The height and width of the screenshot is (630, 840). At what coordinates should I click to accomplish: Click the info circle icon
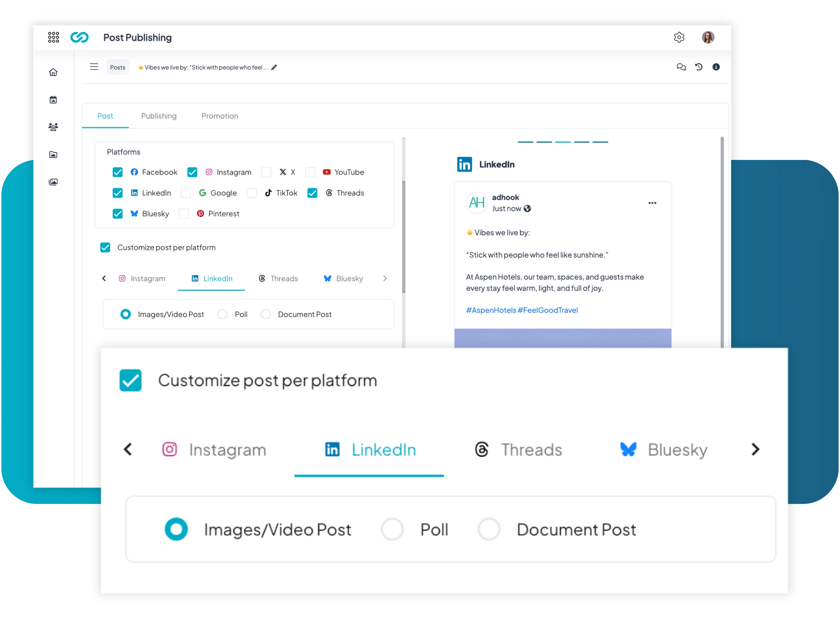tap(716, 67)
